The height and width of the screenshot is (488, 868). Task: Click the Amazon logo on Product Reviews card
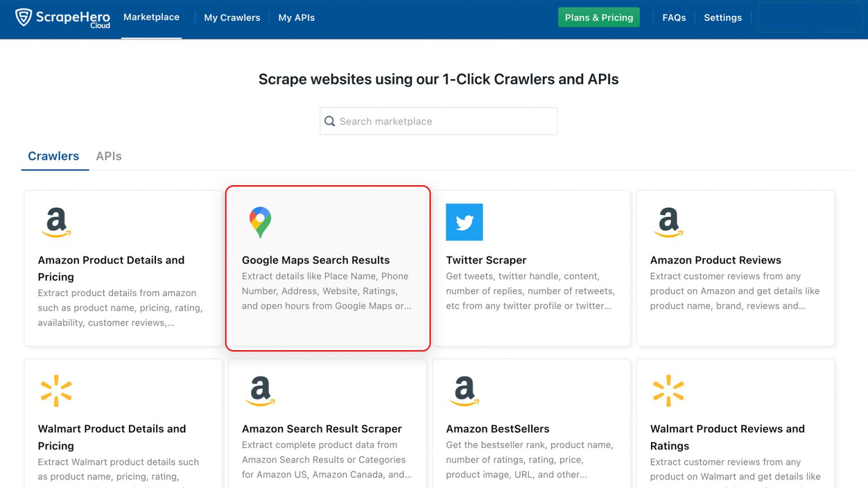(x=669, y=223)
